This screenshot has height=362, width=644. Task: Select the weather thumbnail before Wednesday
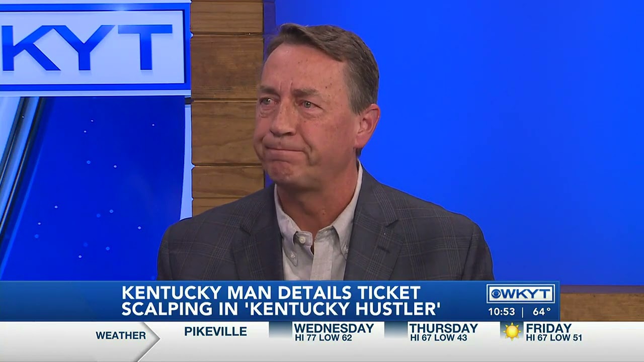[x=281, y=330]
